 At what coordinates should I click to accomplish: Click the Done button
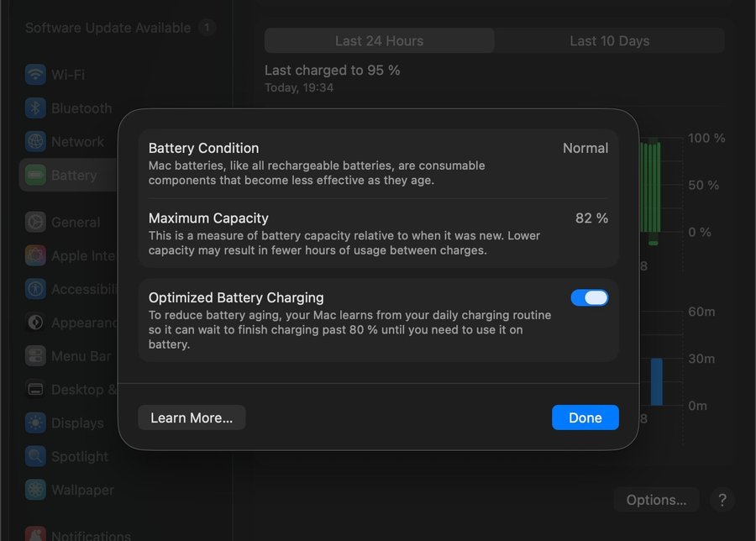[585, 418]
